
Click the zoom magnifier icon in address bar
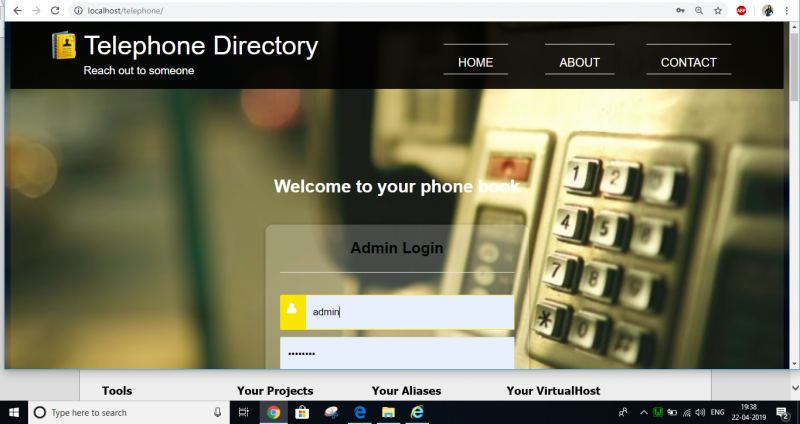coord(699,10)
